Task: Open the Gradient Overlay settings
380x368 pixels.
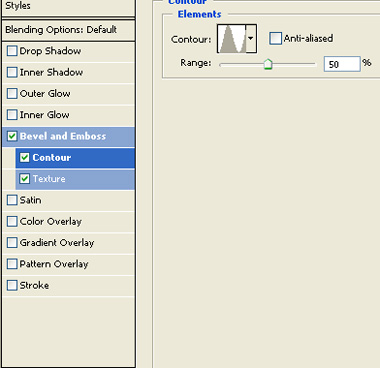Action: point(68,243)
